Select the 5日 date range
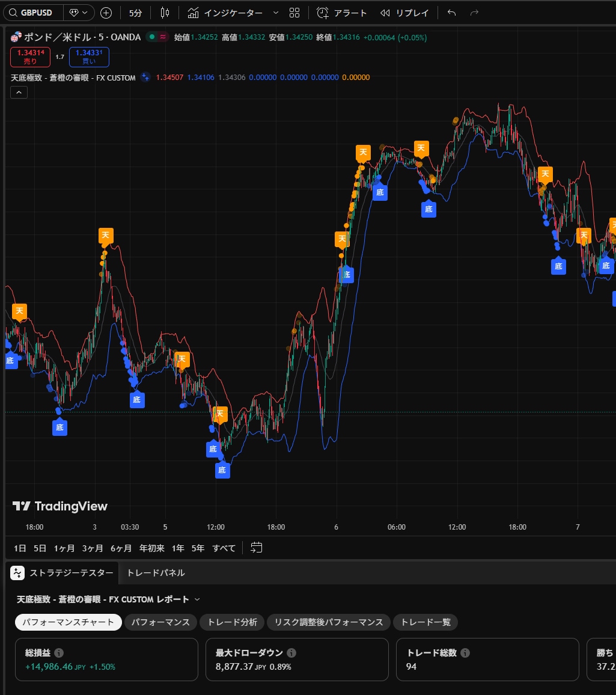This screenshot has width=616, height=695. [x=40, y=548]
